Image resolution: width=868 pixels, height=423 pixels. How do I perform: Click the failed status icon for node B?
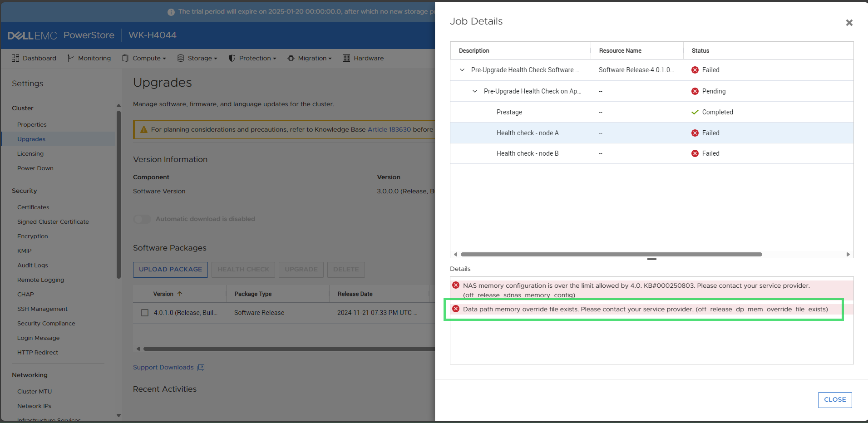point(695,153)
